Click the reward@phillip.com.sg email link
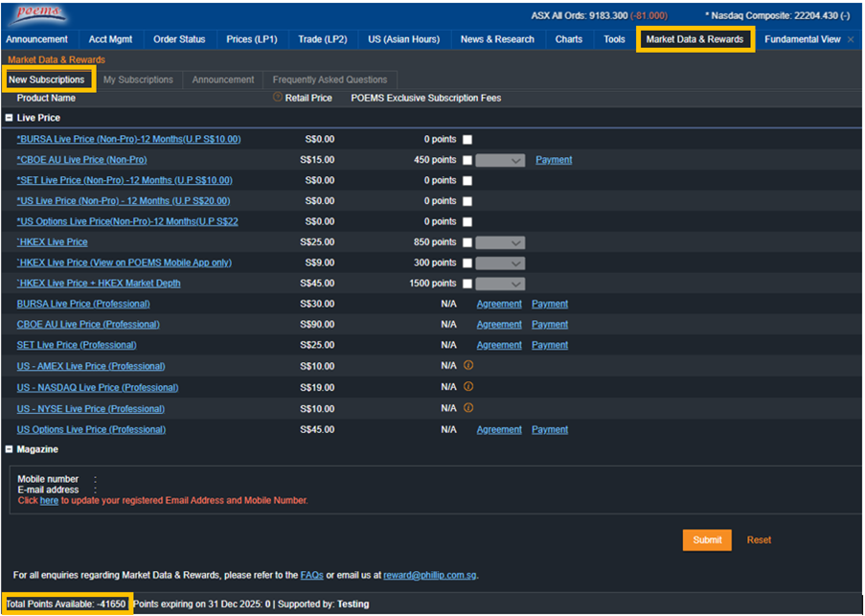865x616 pixels. click(x=429, y=576)
